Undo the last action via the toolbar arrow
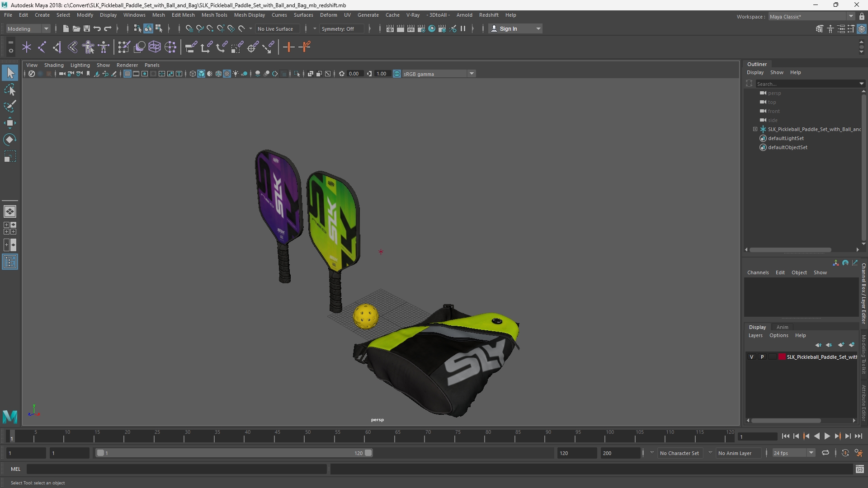868x488 pixels. (97, 28)
